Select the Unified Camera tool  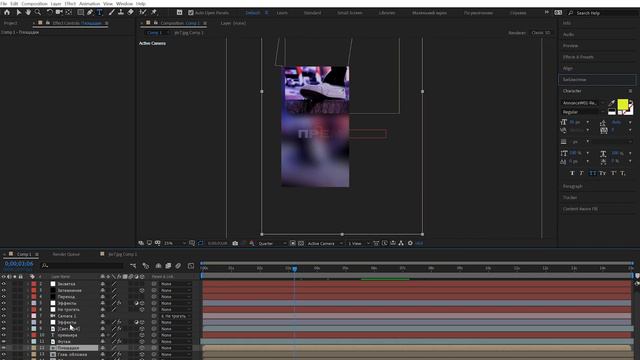[x=59, y=13]
